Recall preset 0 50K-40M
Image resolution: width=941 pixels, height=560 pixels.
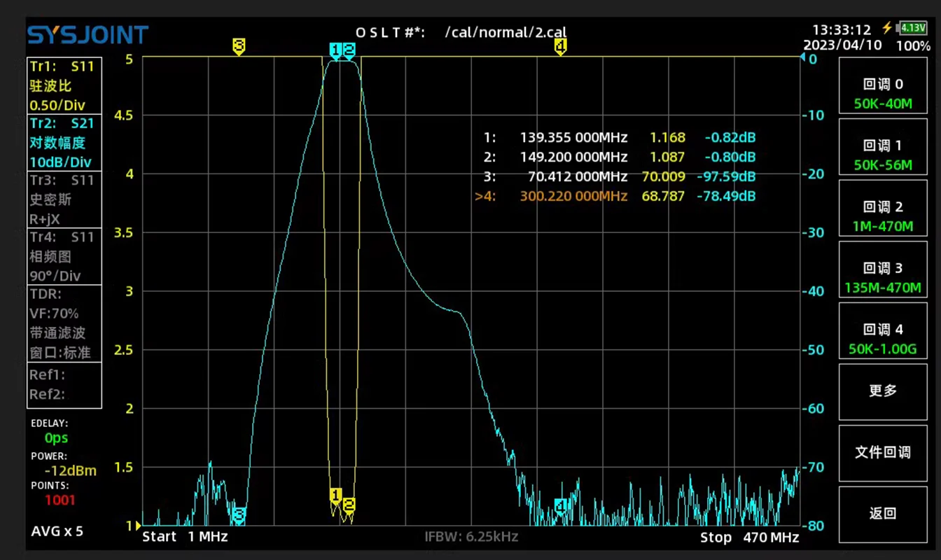[883, 94]
